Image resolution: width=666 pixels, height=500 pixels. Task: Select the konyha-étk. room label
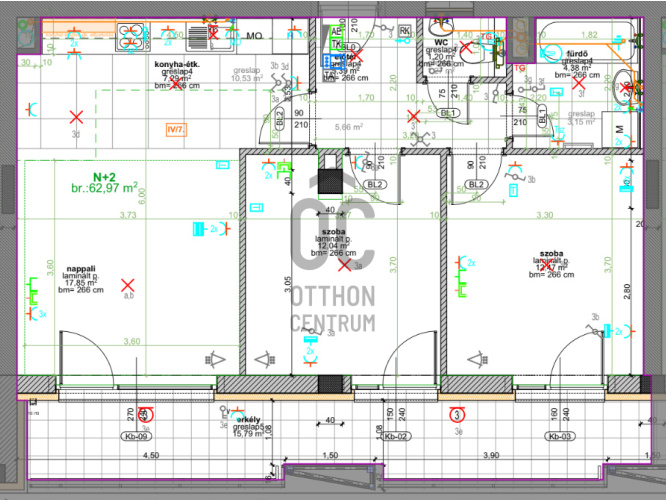click(176, 64)
